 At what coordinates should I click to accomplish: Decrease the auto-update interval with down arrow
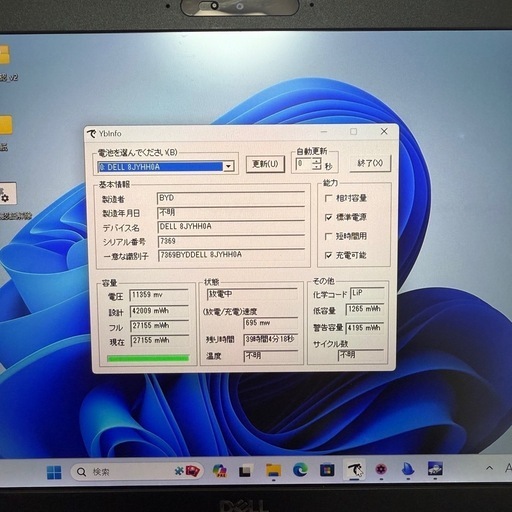317,167
